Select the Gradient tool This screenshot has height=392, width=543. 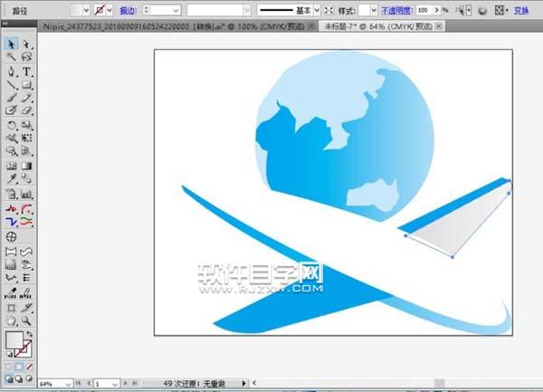(x=26, y=166)
